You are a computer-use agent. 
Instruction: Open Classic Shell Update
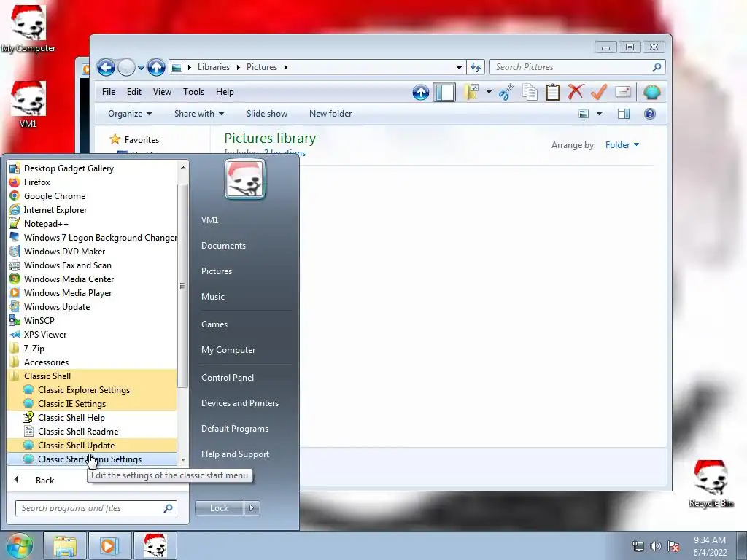pyautogui.click(x=92, y=446)
